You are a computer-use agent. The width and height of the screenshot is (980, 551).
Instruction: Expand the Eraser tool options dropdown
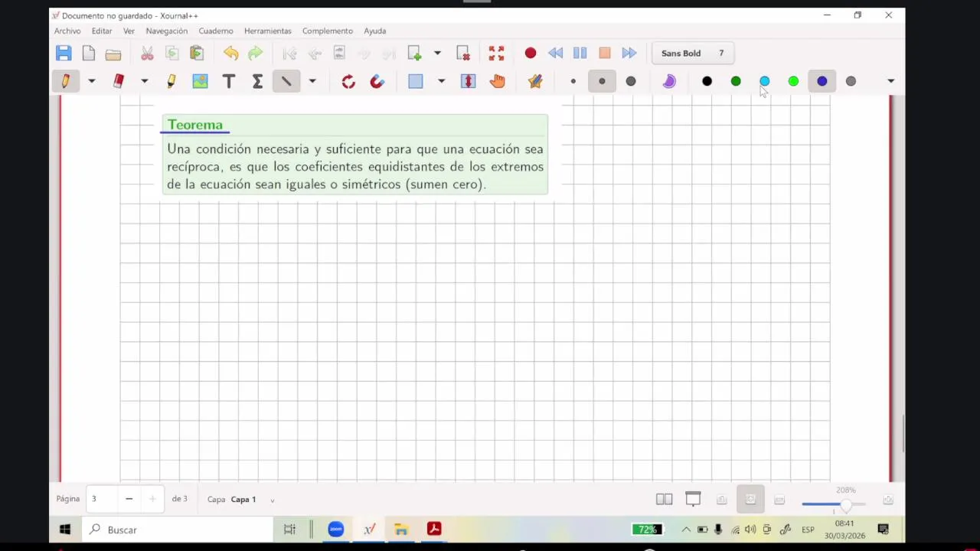144,81
